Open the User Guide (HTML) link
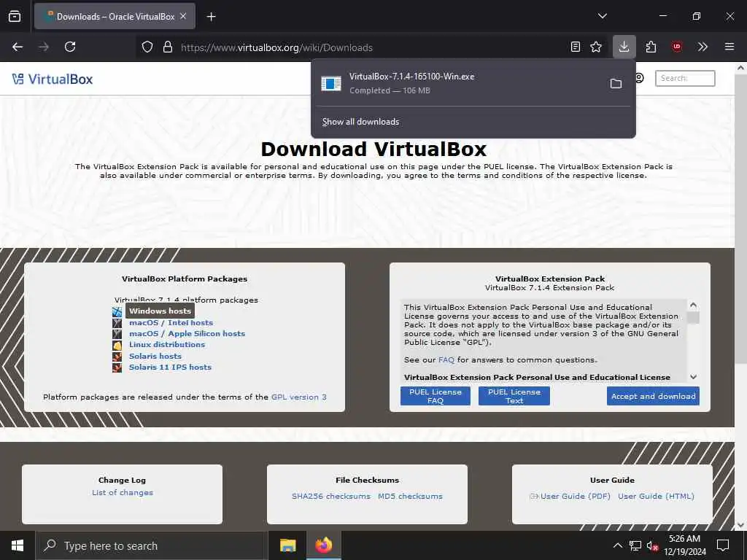747x560 pixels. coord(656,496)
